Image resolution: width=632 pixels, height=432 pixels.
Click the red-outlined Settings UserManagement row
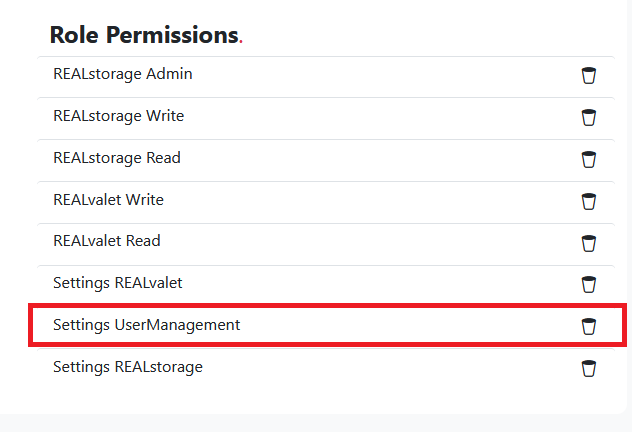tap(327, 325)
